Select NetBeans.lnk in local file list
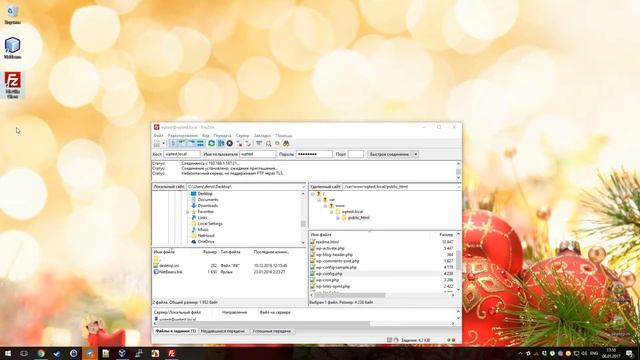 pyautogui.click(x=171, y=272)
